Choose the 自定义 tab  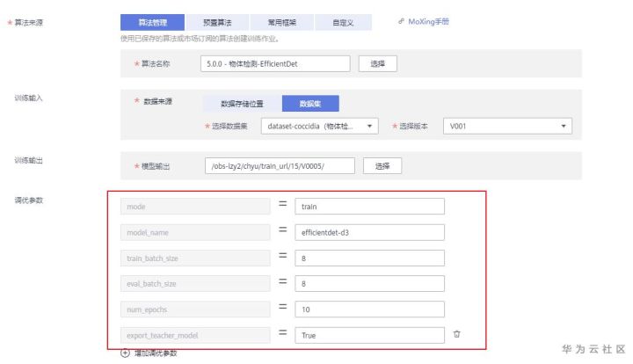[343, 22]
